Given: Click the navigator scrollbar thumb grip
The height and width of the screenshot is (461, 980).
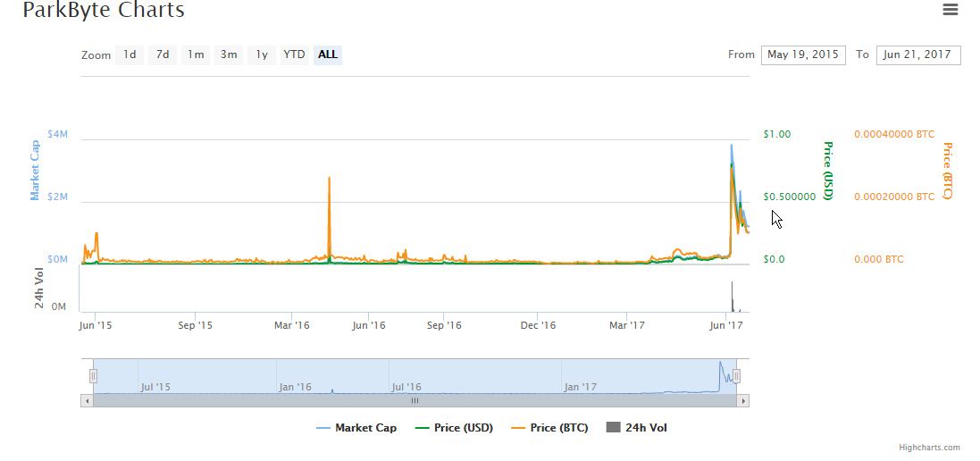Looking at the screenshot, I should pos(415,401).
